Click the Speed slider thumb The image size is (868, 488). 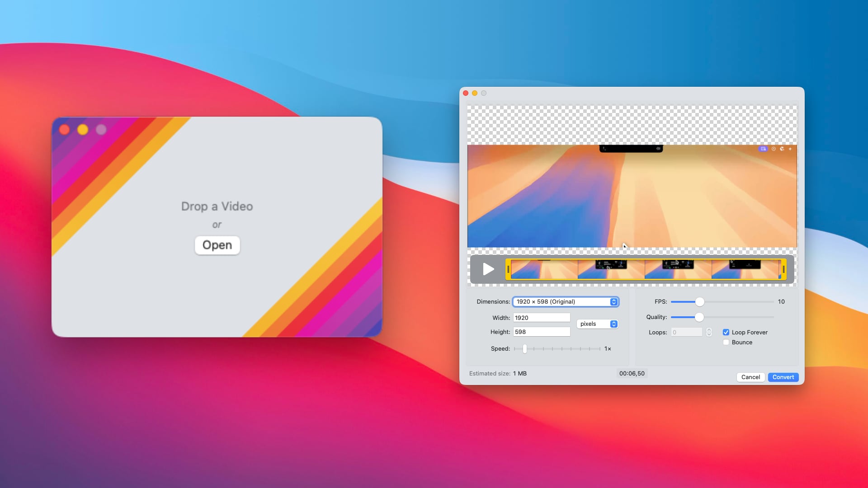(524, 349)
